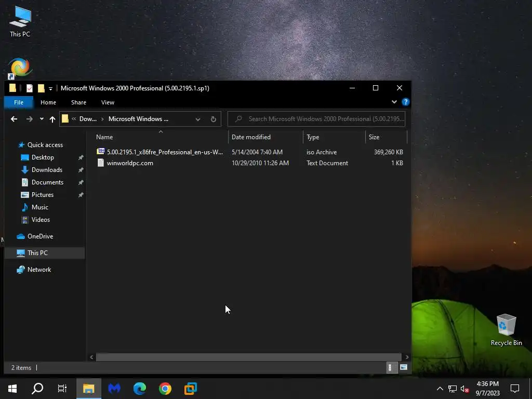The width and height of the screenshot is (532, 399).
Task: Click the 10/29/2010 11:26 AM date
Action: 260,163
